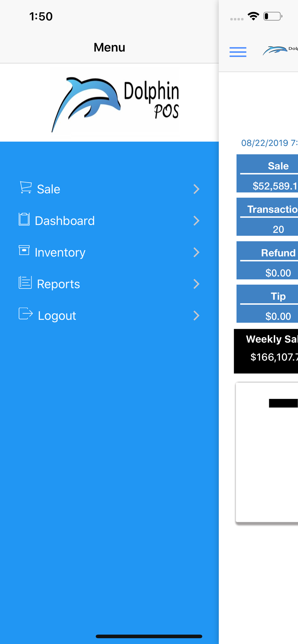Tap the Tip $0.00 card
This screenshot has width=298, height=644.
point(267,304)
